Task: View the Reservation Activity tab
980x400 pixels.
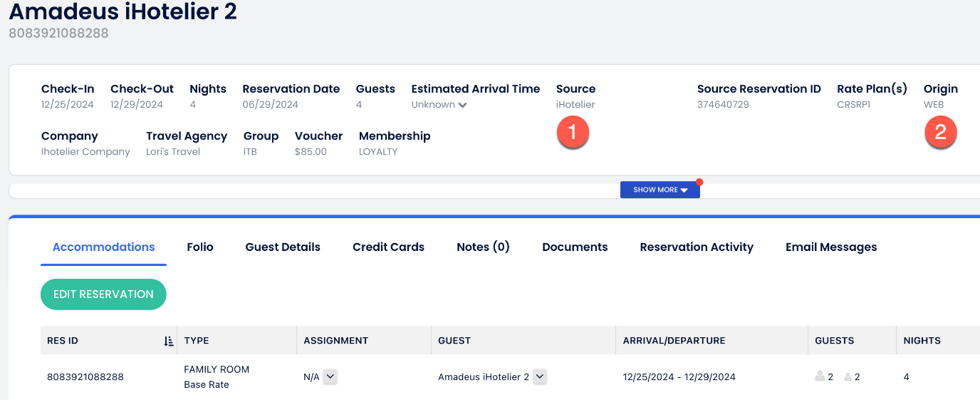Action: click(696, 247)
